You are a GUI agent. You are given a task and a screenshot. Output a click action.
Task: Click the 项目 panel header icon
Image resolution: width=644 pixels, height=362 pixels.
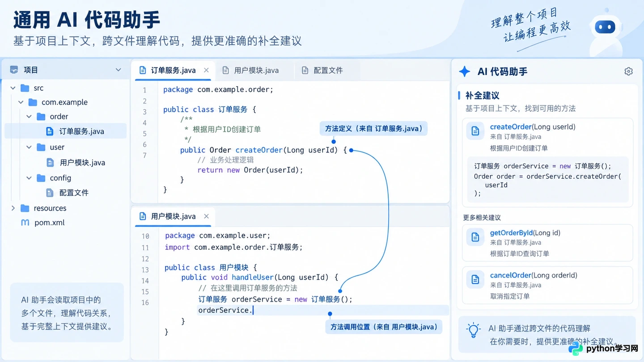[x=14, y=70]
